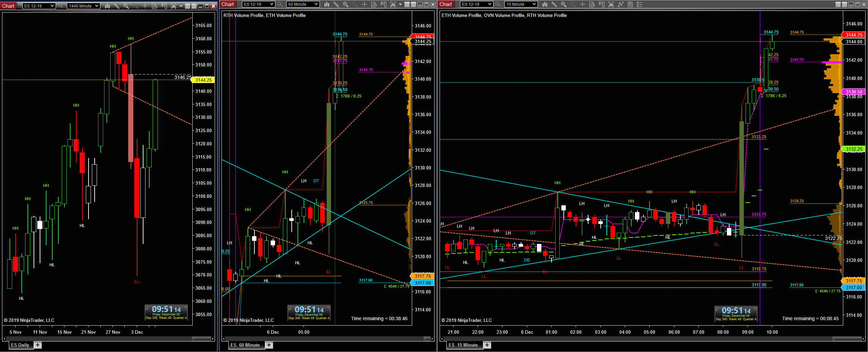Open Chart menu of the Daily window
The height and width of the screenshot is (352, 868).
[8, 6]
